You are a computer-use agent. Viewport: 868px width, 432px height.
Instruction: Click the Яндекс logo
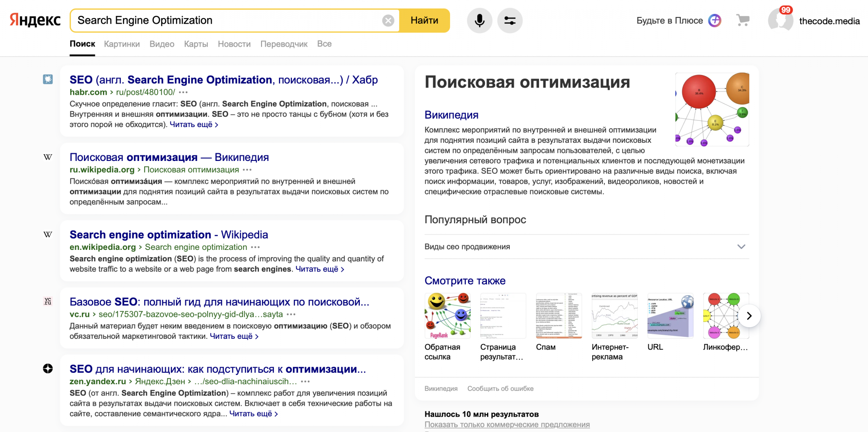pos(35,20)
